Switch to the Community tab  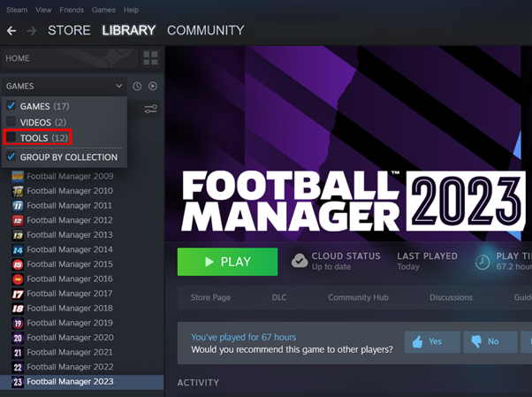tap(205, 31)
